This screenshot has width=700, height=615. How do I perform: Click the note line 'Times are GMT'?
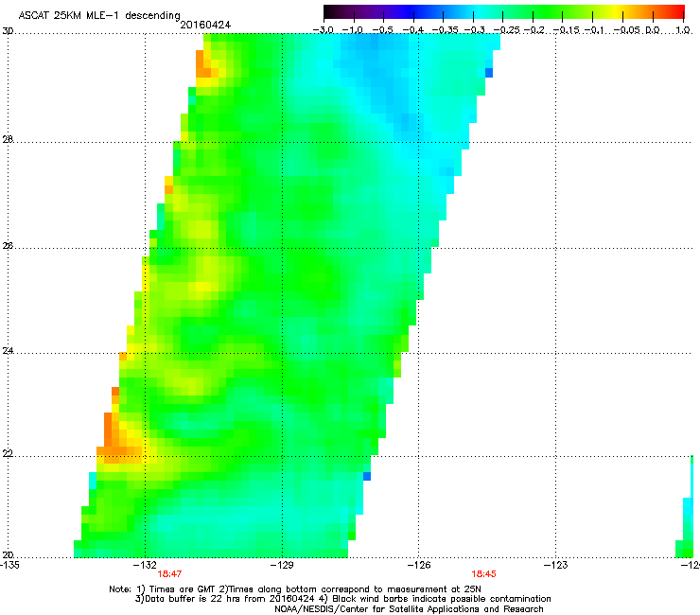(x=295, y=589)
